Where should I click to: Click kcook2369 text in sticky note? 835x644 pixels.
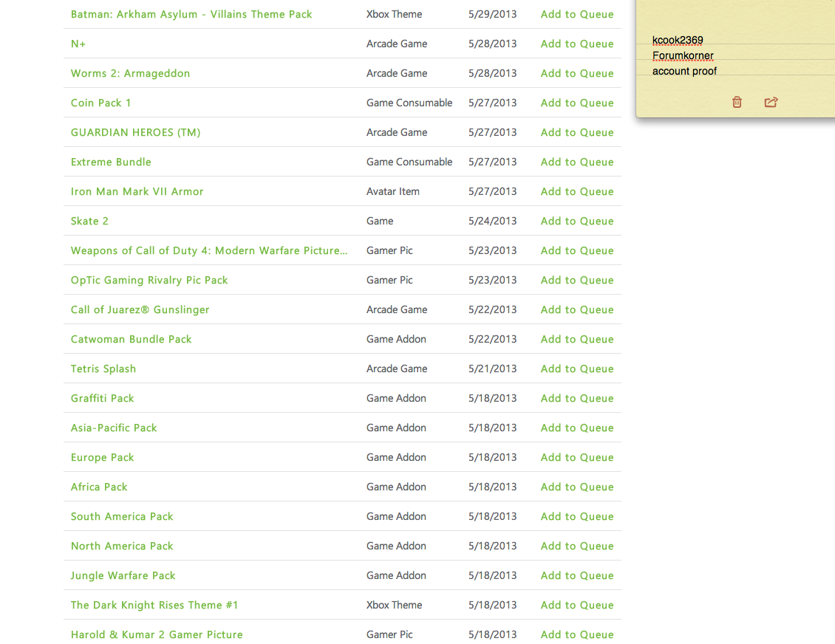678,41
